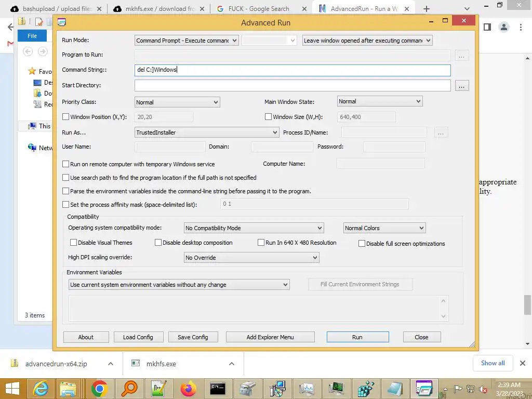Open High DPI scaling override dropdown

tap(251, 258)
